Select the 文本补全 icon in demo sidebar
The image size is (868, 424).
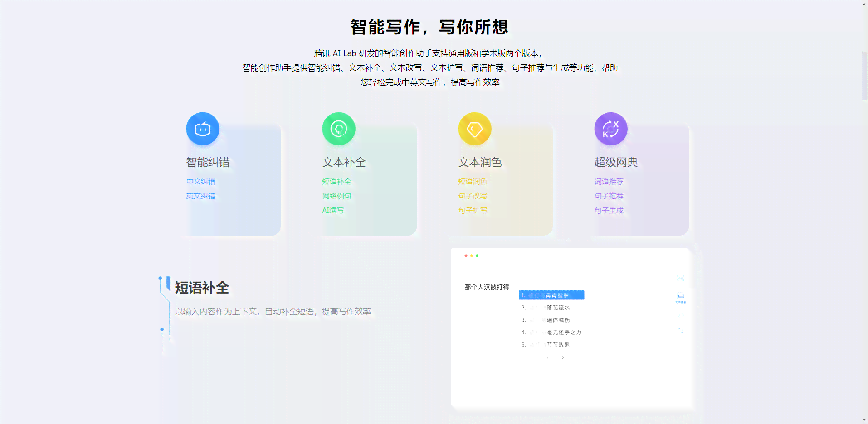click(x=681, y=297)
